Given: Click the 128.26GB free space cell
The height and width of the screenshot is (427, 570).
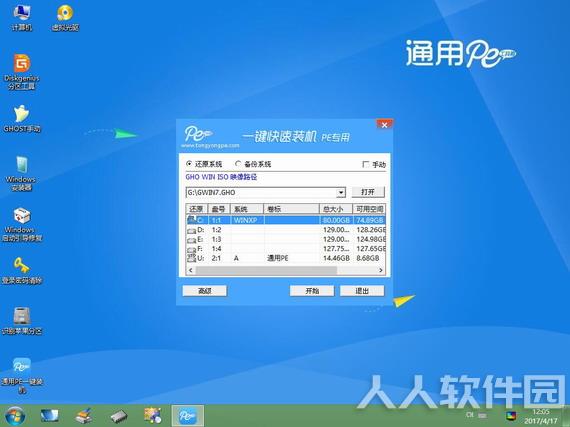Looking at the screenshot, I should 371,230.
